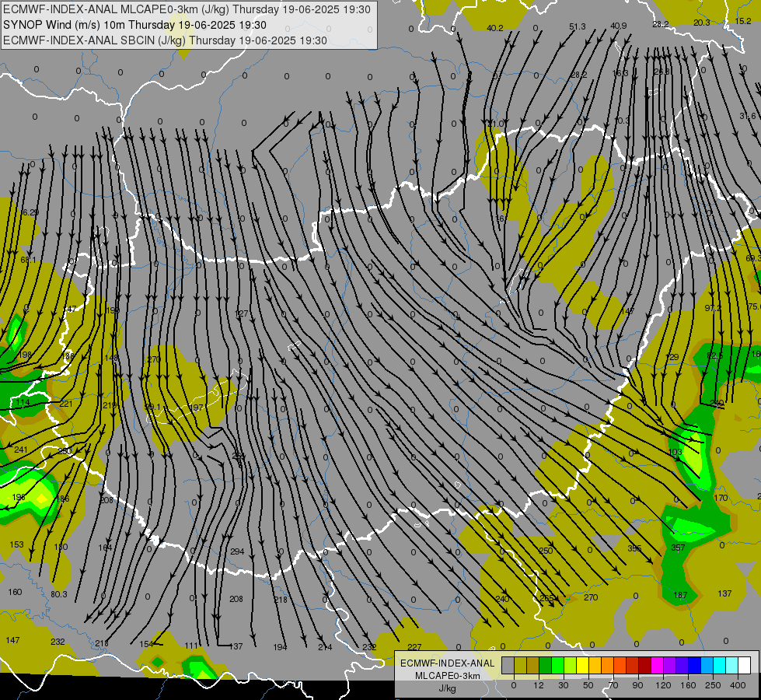Viewport: 761px width, 700px height.
Task: Click the map value 194
Action: click(x=280, y=647)
